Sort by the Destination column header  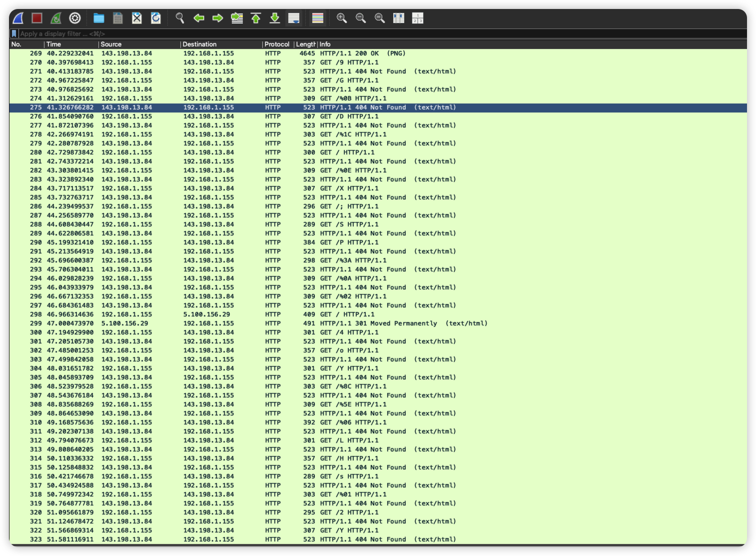[x=221, y=44]
